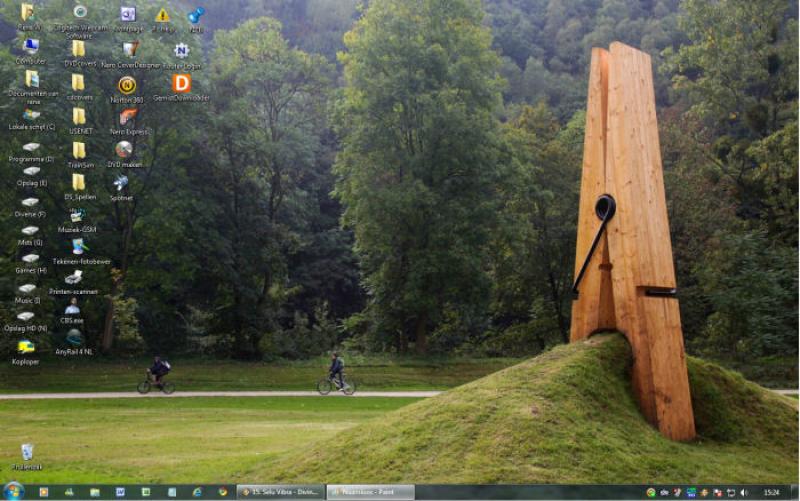
Task: Open the USENET folder
Action: pyautogui.click(x=79, y=116)
